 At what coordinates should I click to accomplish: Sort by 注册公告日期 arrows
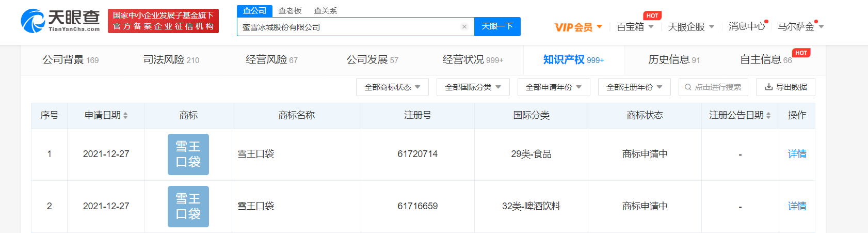(768, 116)
